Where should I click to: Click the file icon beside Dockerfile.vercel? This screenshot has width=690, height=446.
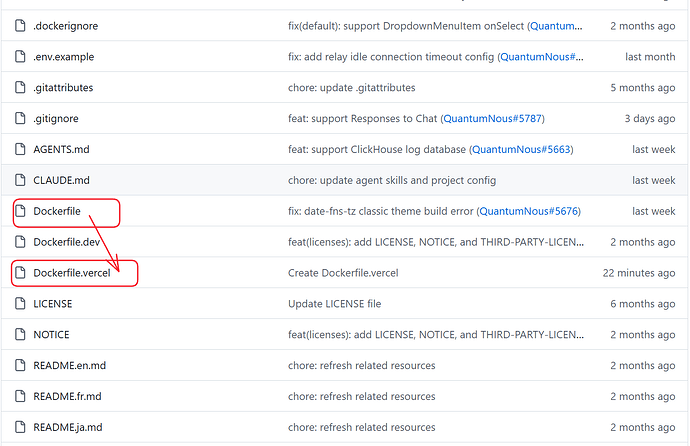click(20, 273)
